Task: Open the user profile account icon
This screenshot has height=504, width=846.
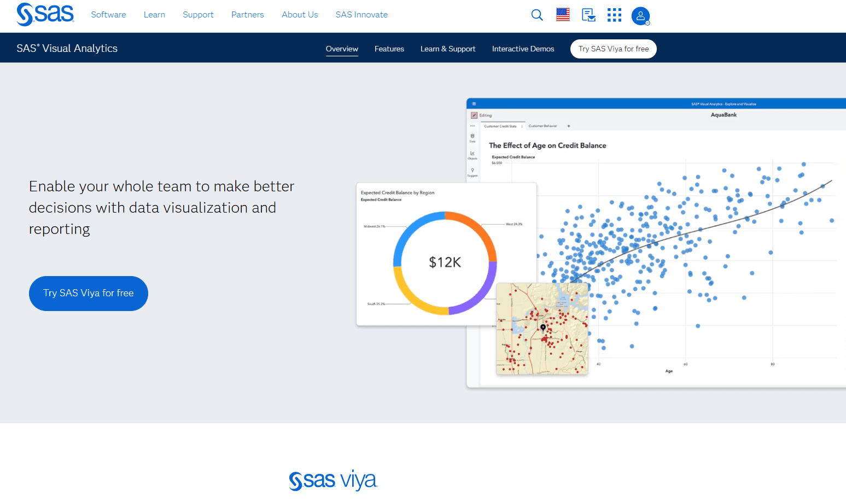Action: click(640, 16)
